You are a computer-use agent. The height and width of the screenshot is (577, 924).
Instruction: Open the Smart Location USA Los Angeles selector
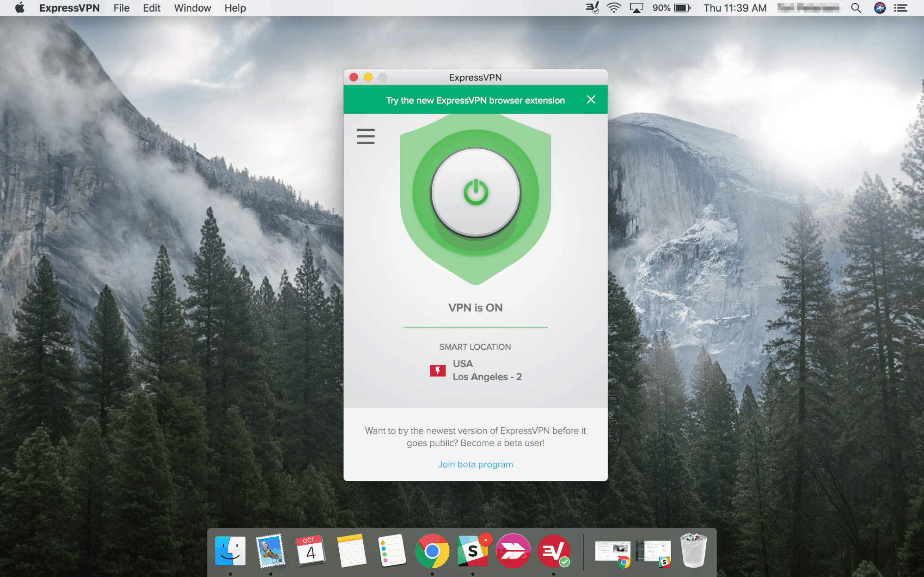coord(475,370)
